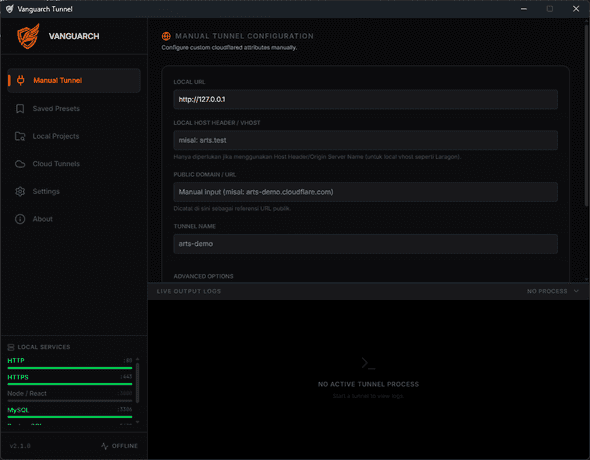The height and width of the screenshot is (460, 590).
Task: Click the Vanguarch shield logo
Action: click(28, 36)
